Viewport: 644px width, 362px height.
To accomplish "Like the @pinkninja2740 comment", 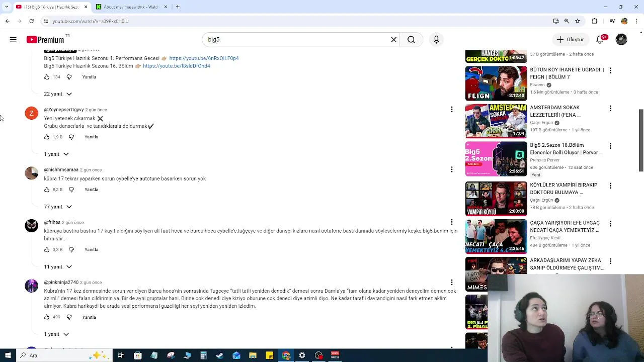I will coord(47,317).
